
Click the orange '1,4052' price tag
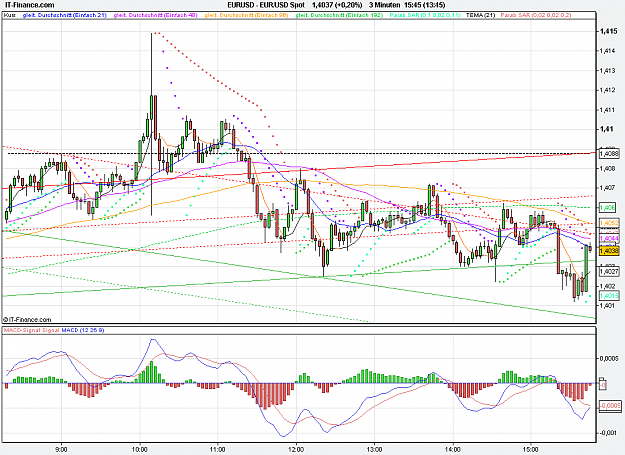[609, 224]
